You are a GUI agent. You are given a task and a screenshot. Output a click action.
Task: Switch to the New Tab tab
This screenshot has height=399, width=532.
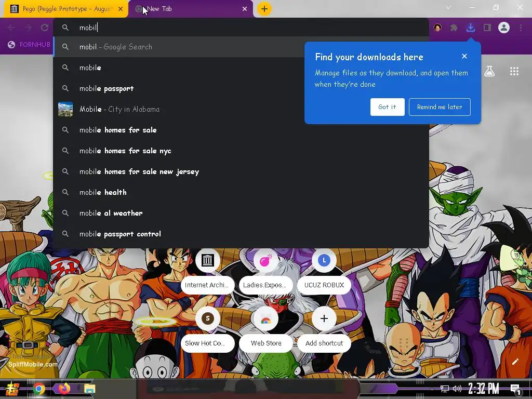pyautogui.click(x=191, y=9)
